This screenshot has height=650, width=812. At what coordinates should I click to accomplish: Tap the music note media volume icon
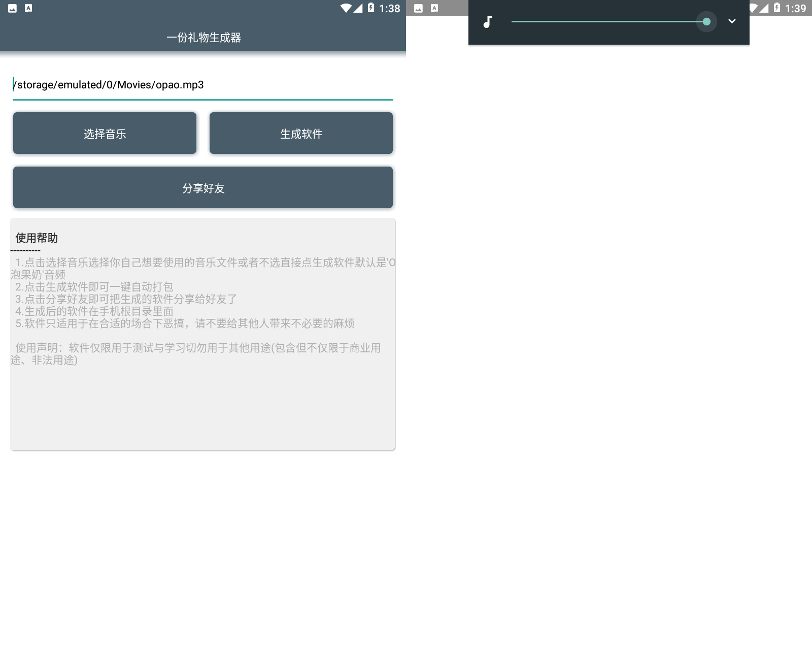487,22
